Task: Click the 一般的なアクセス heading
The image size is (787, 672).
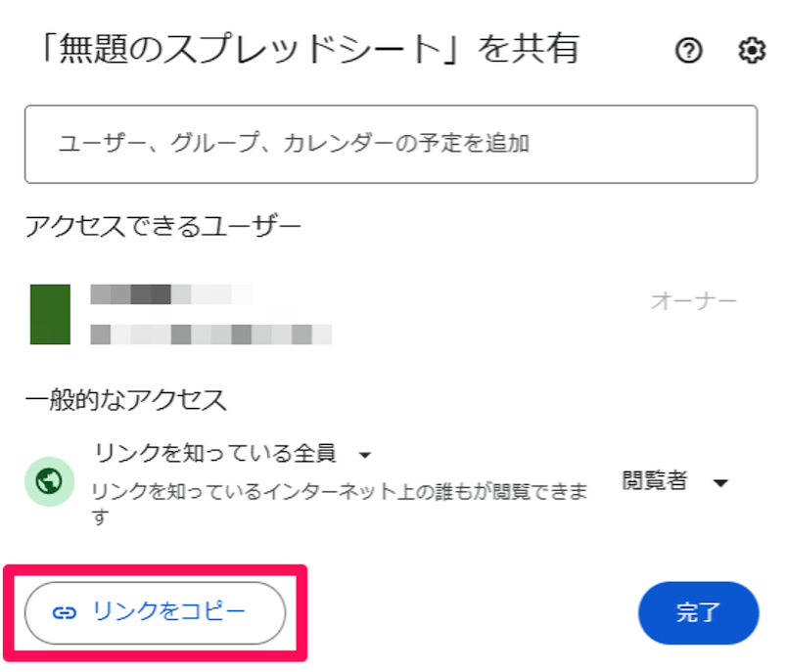Action: pos(125,399)
